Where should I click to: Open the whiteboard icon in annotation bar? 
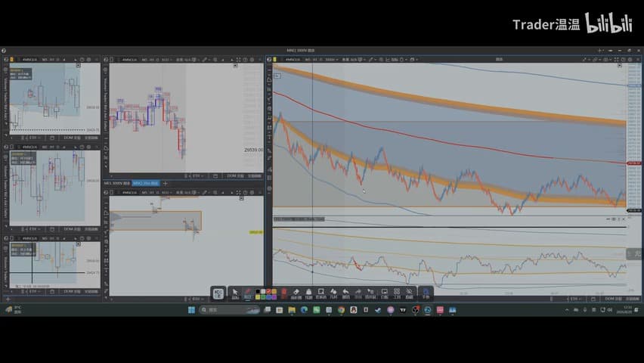click(385, 293)
